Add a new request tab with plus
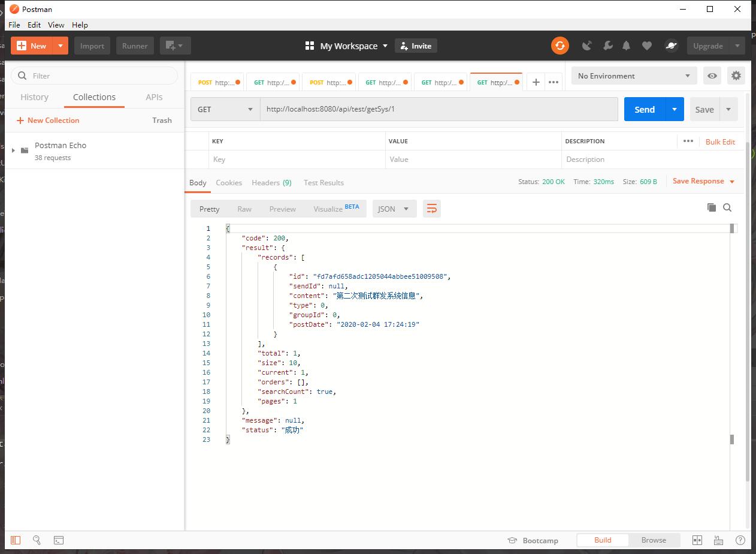756x554 pixels. tap(536, 82)
